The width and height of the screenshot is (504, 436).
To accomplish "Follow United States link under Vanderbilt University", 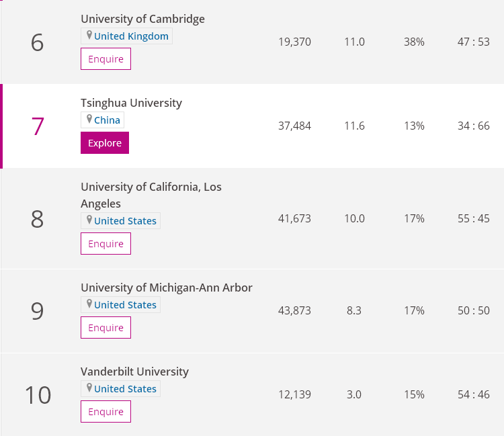I will 125,389.
